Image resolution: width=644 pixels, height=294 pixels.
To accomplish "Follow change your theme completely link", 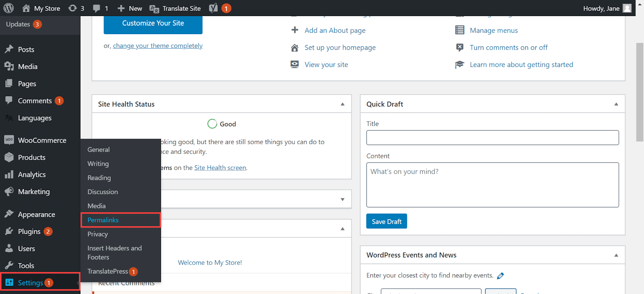I will 158,46.
